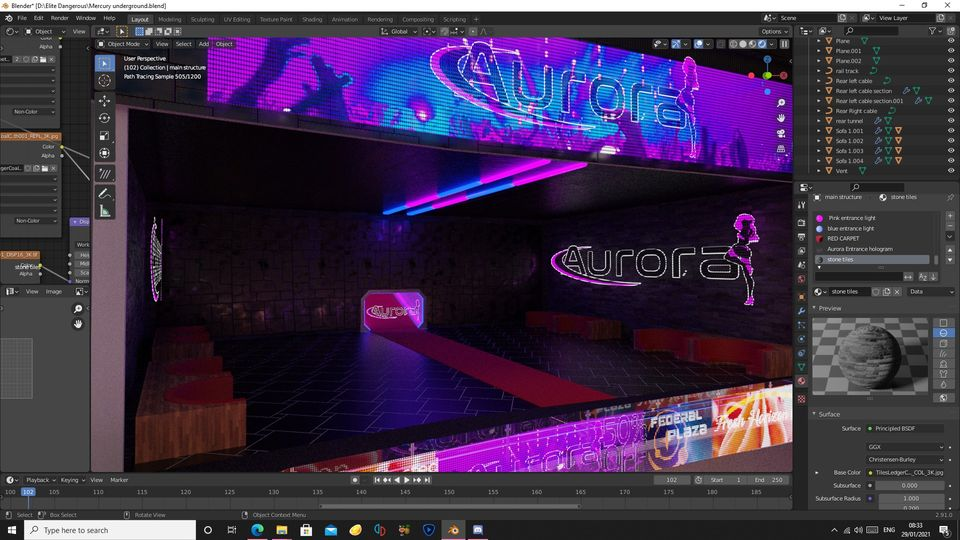Hide Sofa 1.004 in outliner

point(951,160)
